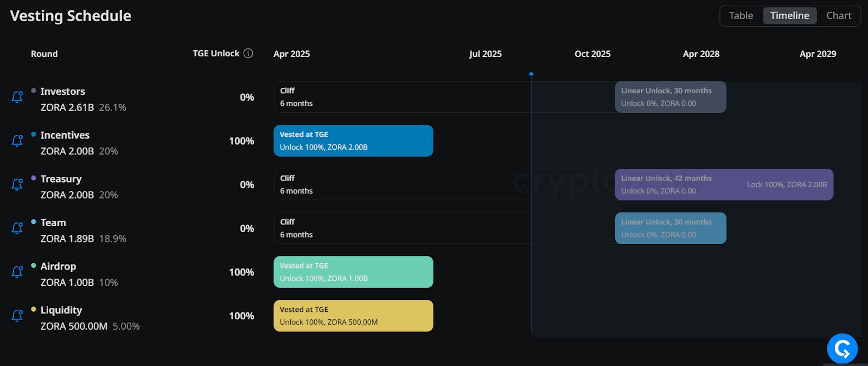This screenshot has height=366, width=868.
Task: Click the Liquidity bell alert icon
Action: click(x=17, y=316)
